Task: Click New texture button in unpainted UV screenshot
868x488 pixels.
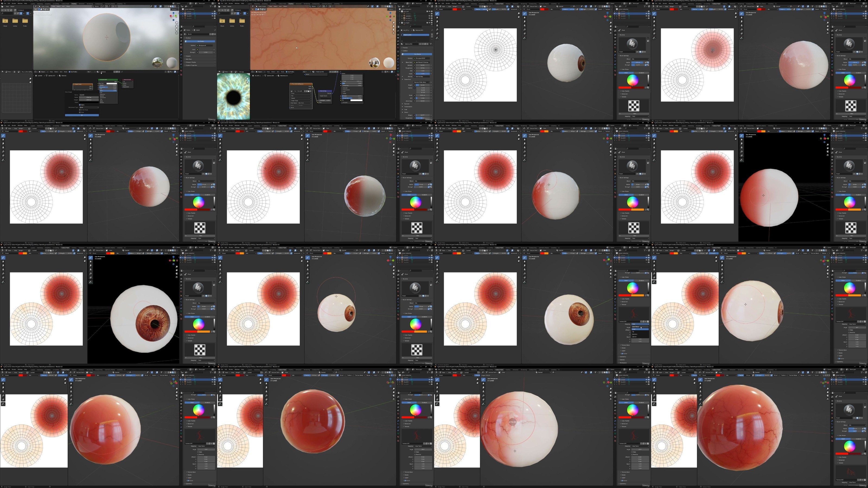Action: (x=634, y=114)
